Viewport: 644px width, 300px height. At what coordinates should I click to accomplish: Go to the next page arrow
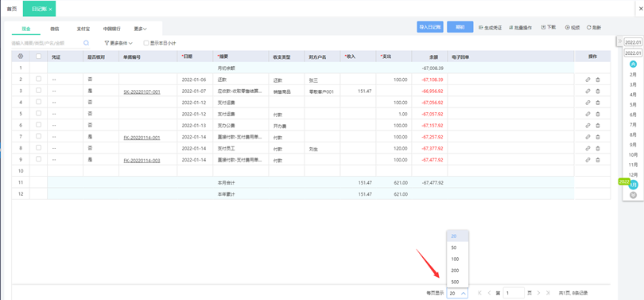click(x=538, y=293)
